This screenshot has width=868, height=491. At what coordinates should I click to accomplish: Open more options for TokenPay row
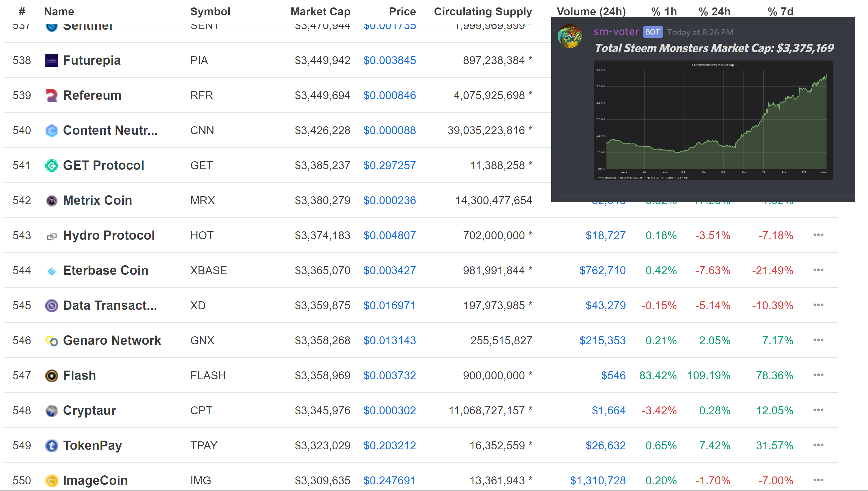coord(818,445)
